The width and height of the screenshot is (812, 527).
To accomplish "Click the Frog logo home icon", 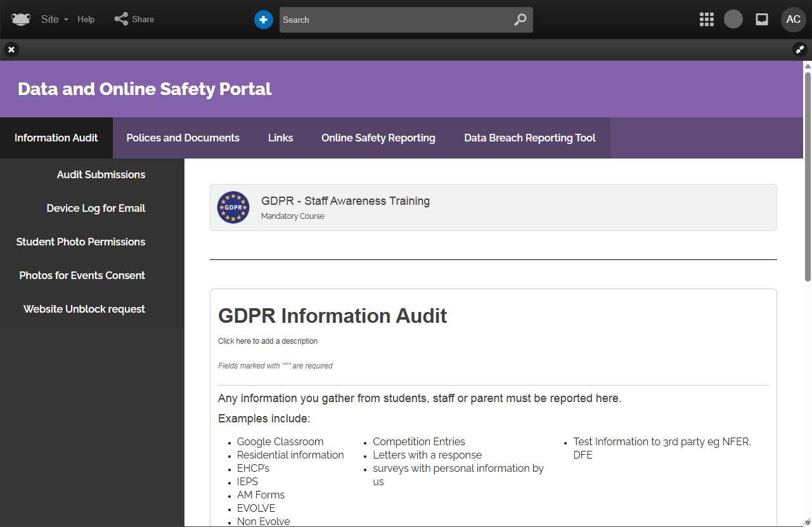I will (21, 20).
